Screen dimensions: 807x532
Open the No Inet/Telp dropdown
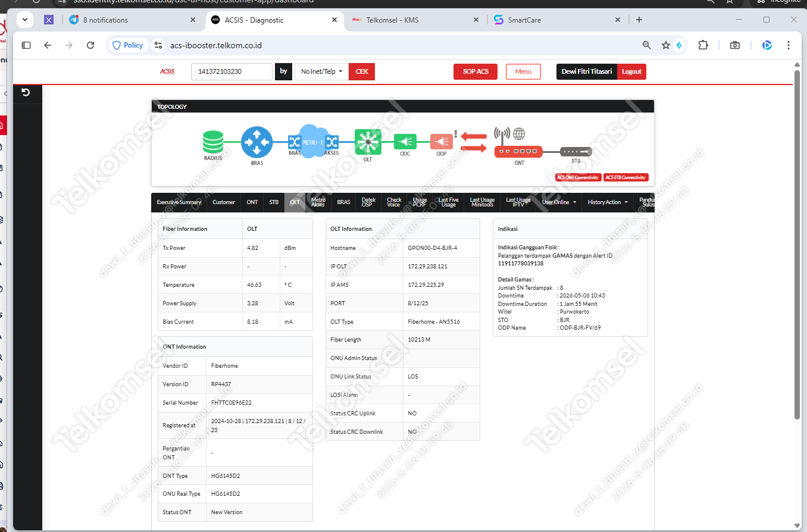point(321,71)
